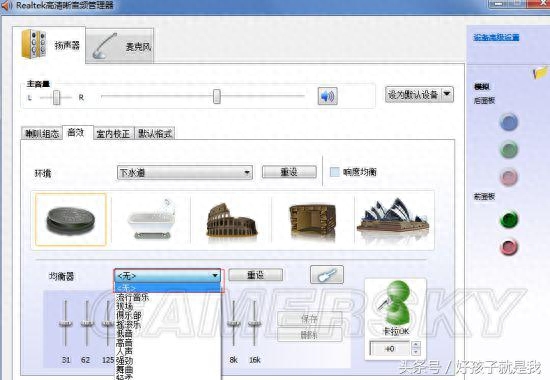
Task: Click the 8k equalizer band slider
Action: tap(234, 324)
